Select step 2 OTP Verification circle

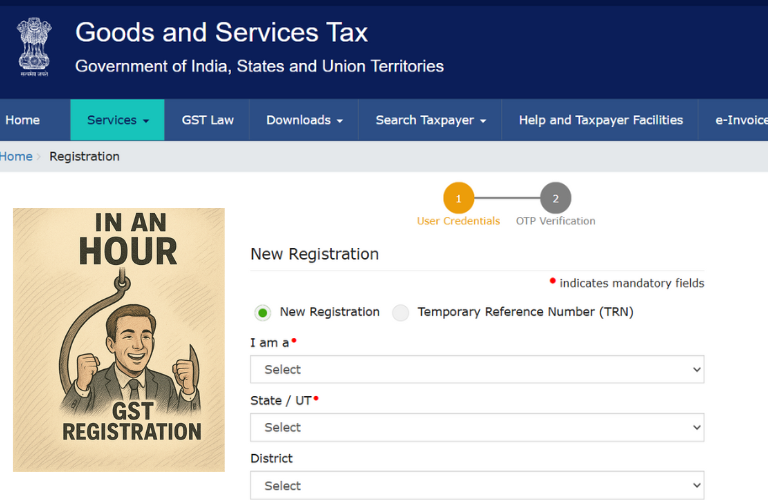tap(555, 198)
